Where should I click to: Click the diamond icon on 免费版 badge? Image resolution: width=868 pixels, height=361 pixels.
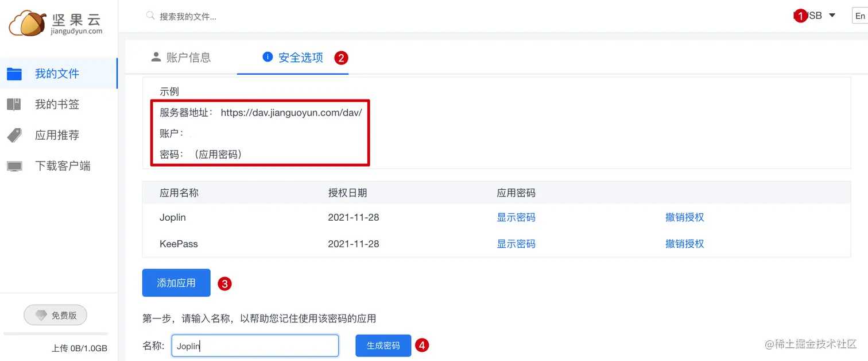point(41,315)
